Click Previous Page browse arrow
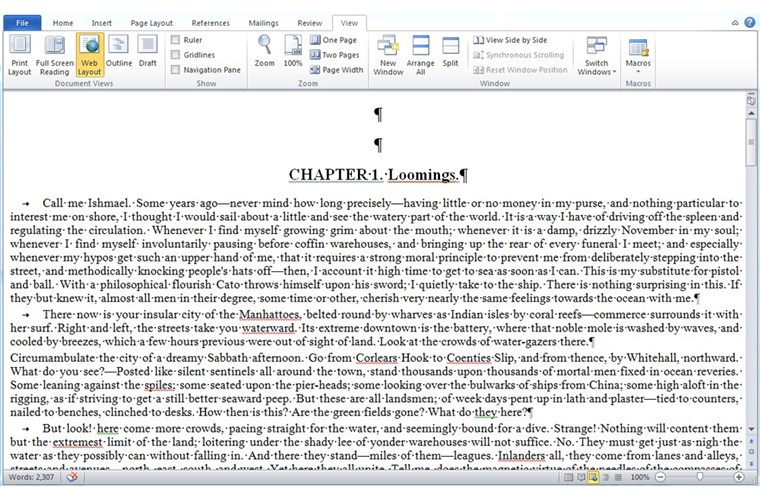The image size is (760, 500). [x=751, y=441]
